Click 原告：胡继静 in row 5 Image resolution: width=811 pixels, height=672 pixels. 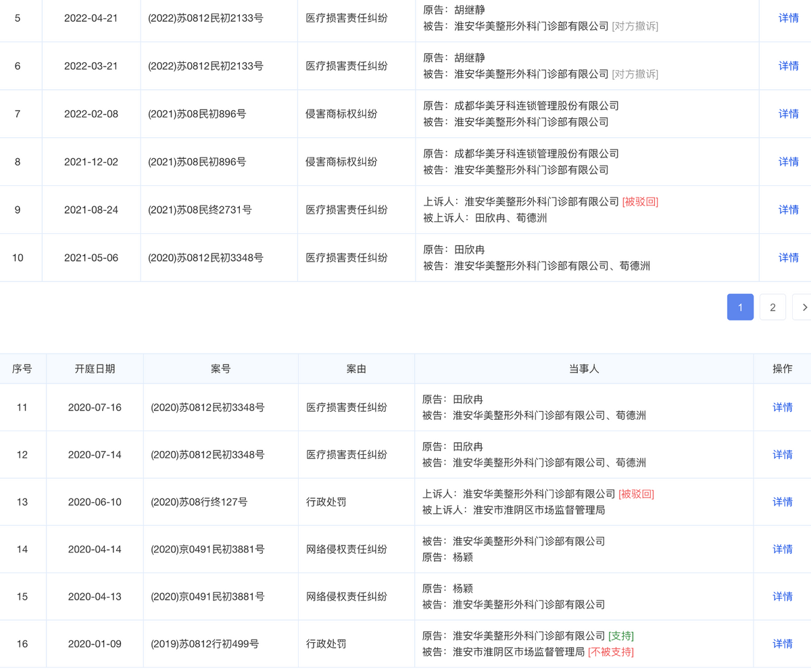[454, 10]
